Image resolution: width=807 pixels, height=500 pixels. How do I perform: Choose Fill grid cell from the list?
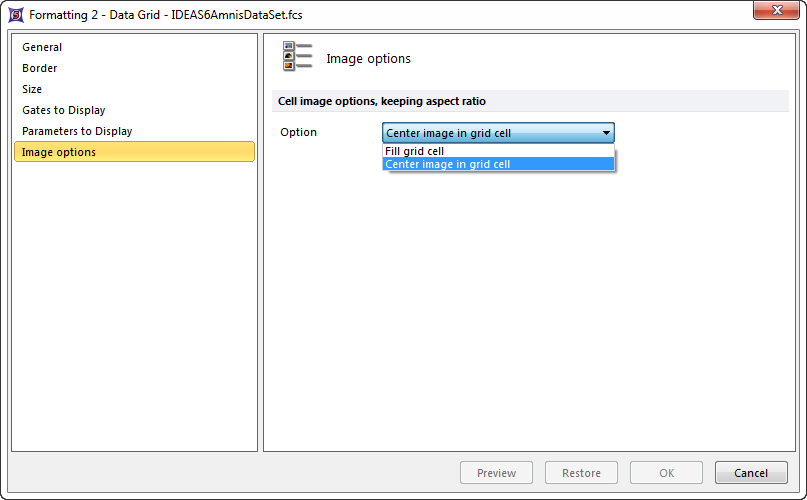point(415,151)
